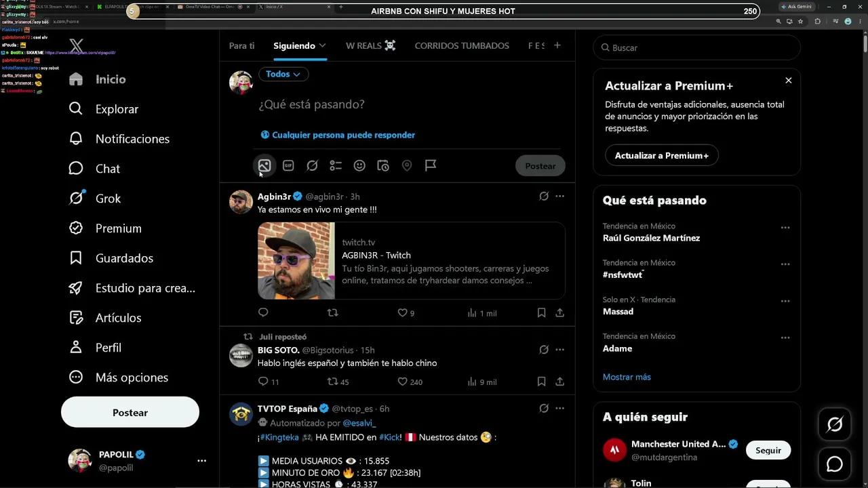This screenshot has width=868, height=488.
Task: Open Grok from the sidebar
Action: pos(95,199)
